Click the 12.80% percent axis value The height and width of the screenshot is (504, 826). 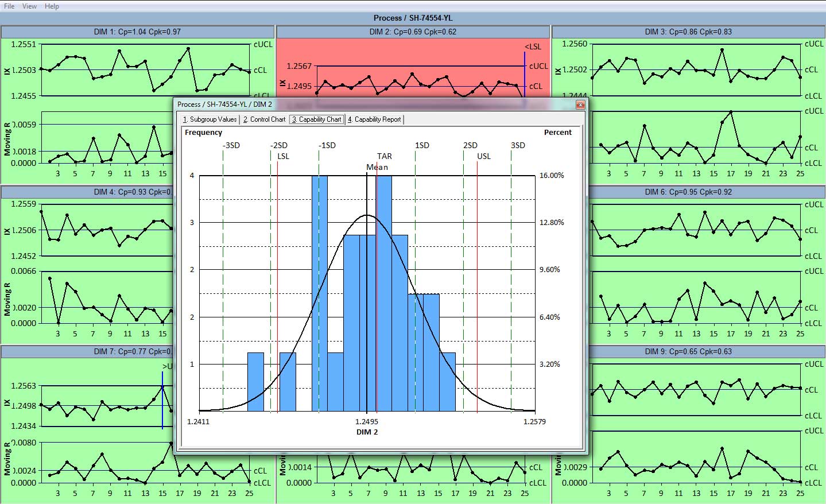[x=552, y=223]
